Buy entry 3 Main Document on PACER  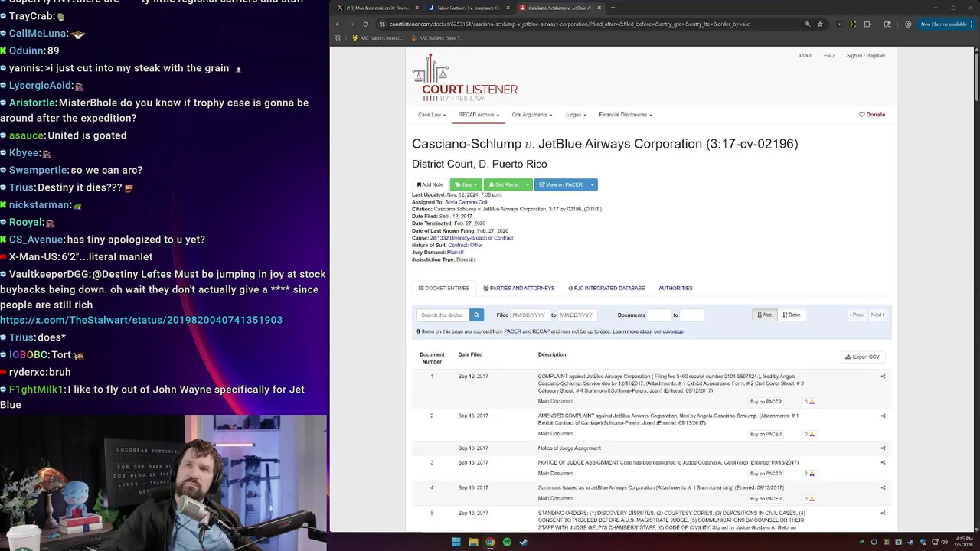766,474
